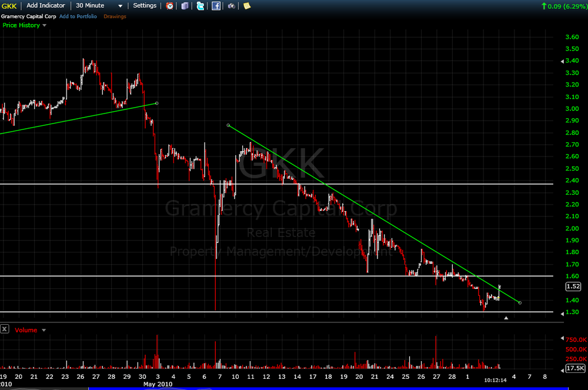Click the left arrow marker beside 750.0K volume
Screen dimensions: 588x390
(562, 338)
